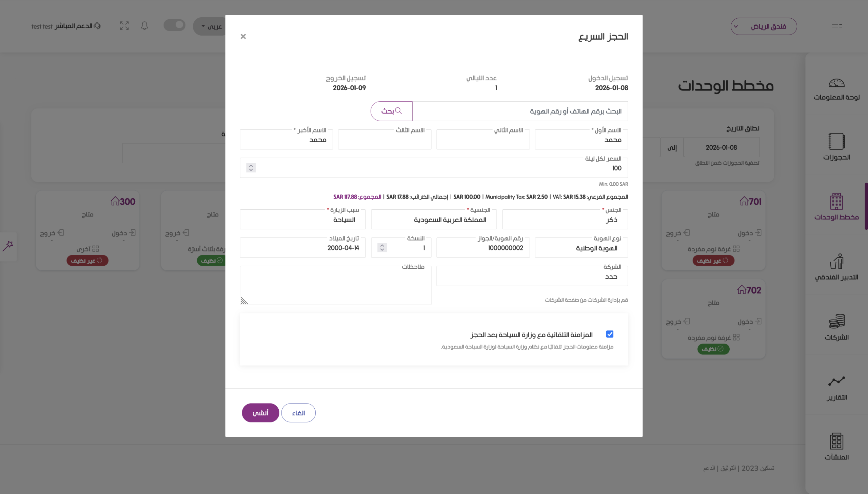The width and height of the screenshot is (868, 494).
Task: Open the companies (الشركات) coins icon
Action: (x=836, y=321)
